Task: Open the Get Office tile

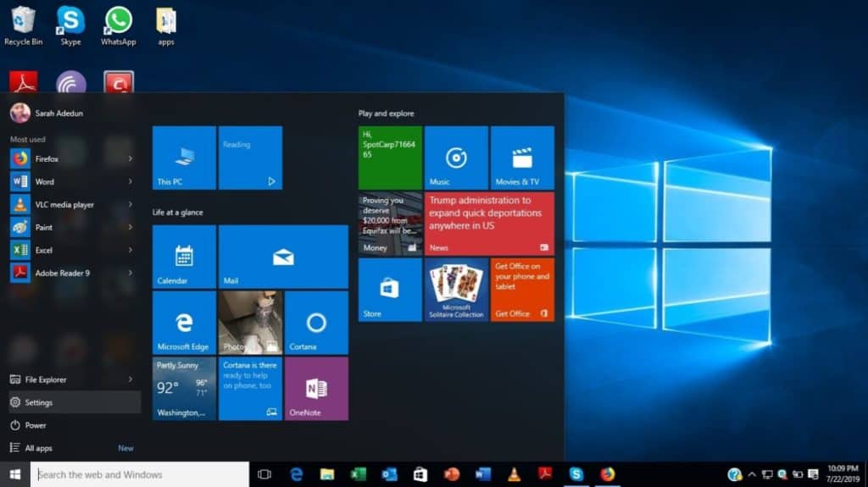Action: [522, 290]
